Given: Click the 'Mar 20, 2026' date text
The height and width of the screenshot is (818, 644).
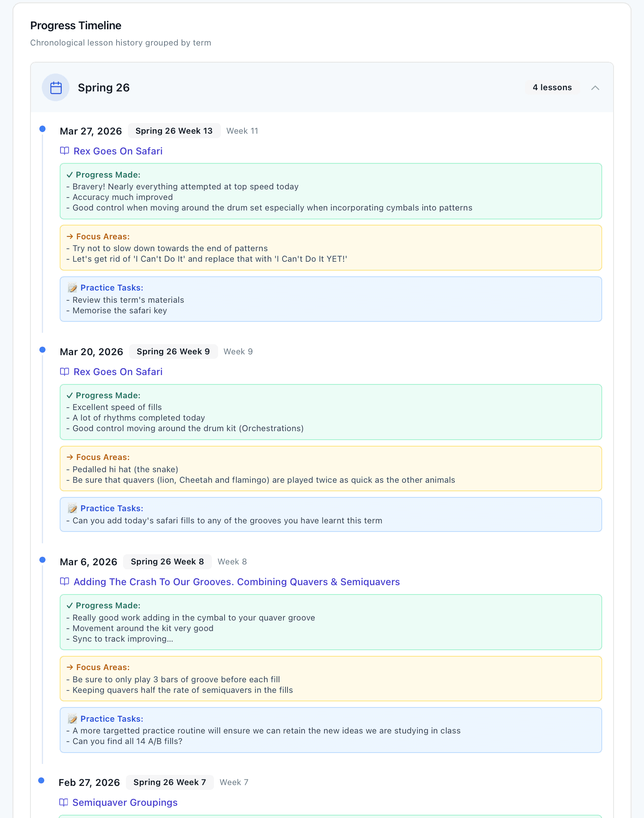Looking at the screenshot, I should pyautogui.click(x=91, y=352).
